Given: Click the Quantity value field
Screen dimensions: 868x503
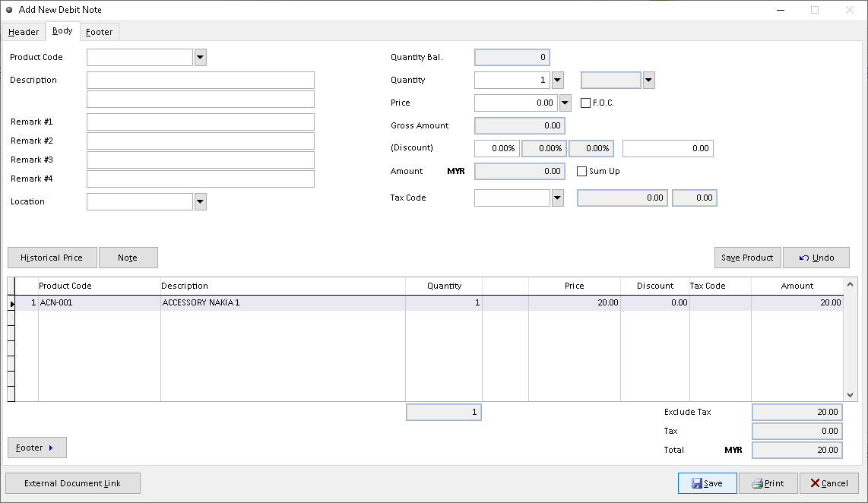Looking at the screenshot, I should point(512,81).
